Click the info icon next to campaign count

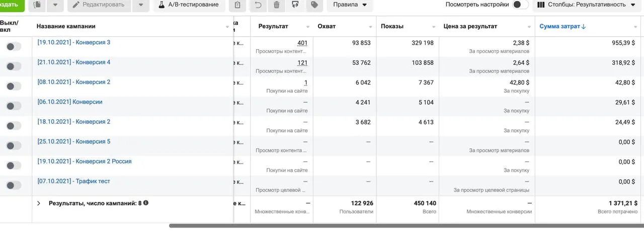coord(146,203)
